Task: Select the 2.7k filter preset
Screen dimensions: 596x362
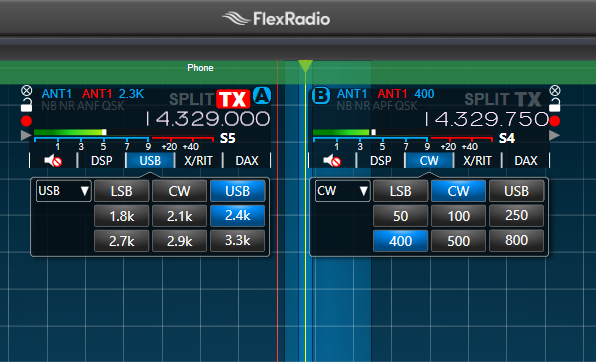Action: coord(122,241)
